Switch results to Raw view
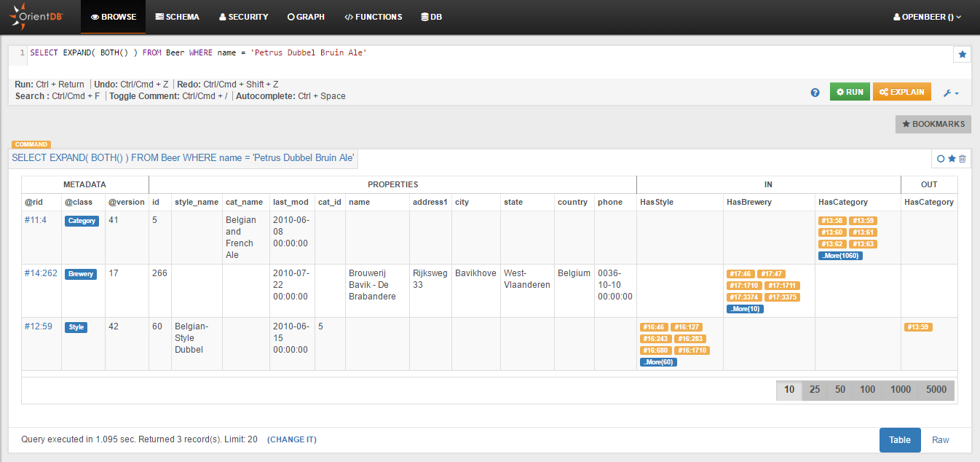This screenshot has width=980, height=462. tap(940, 440)
